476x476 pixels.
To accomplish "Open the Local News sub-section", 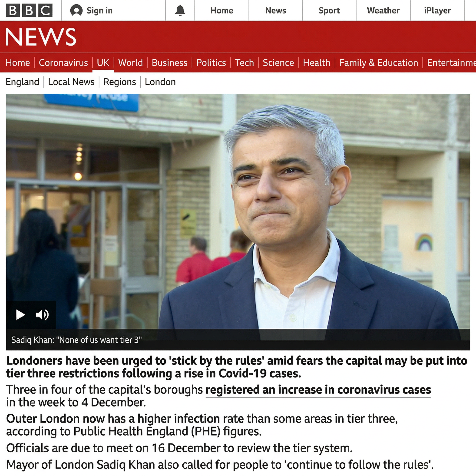I will pos(71,82).
